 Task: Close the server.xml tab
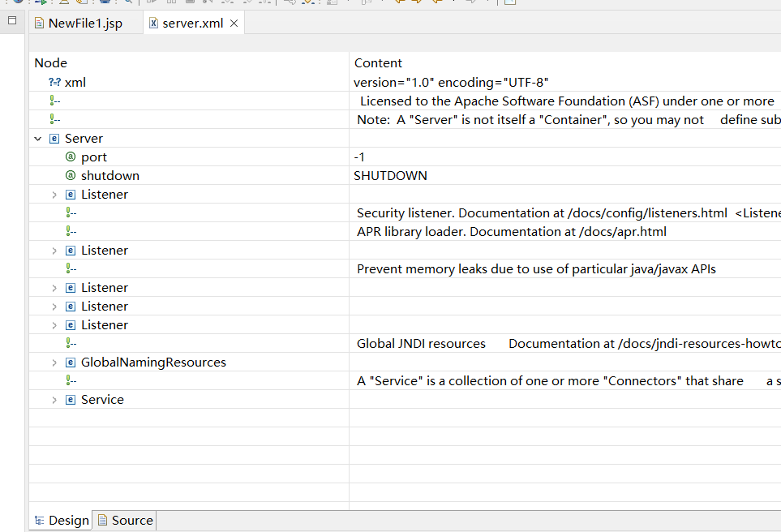(x=234, y=24)
